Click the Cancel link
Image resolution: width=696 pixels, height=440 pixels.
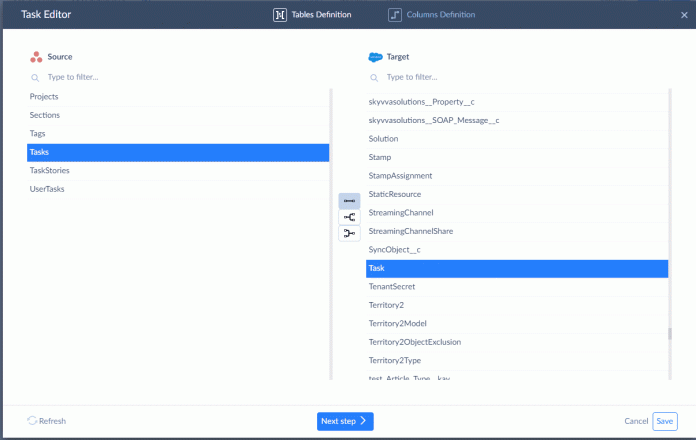tap(636, 421)
